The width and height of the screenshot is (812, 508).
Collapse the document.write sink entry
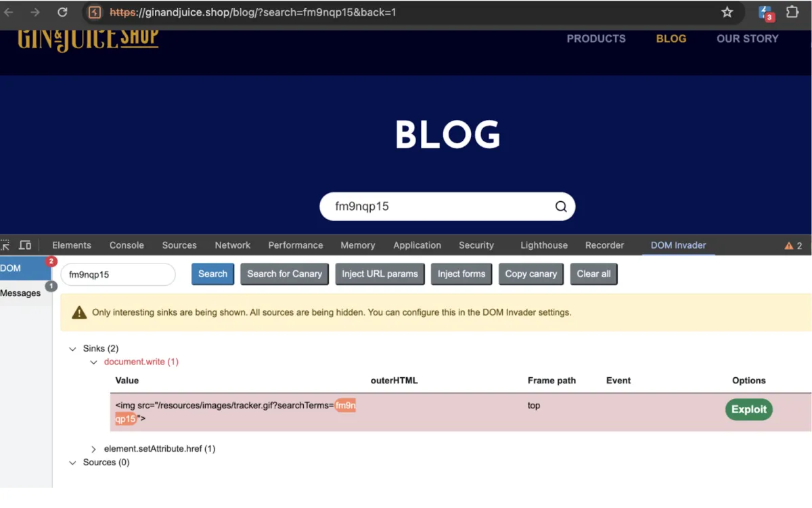tap(95, 362)
